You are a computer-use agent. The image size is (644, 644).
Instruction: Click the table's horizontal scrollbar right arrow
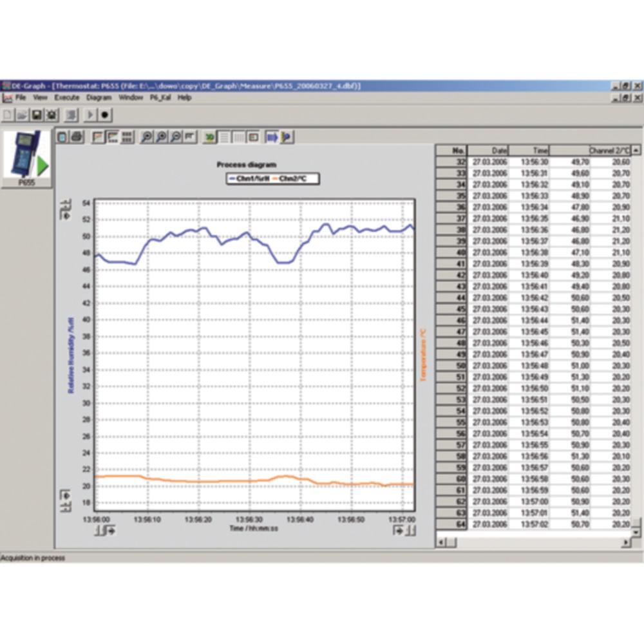pos(626,543)
